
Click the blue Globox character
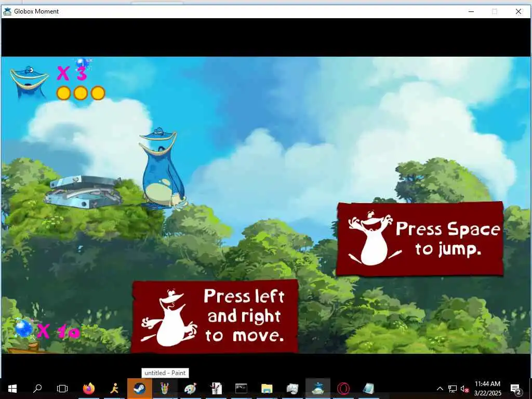pyautogui.click(x=162, y=169)
